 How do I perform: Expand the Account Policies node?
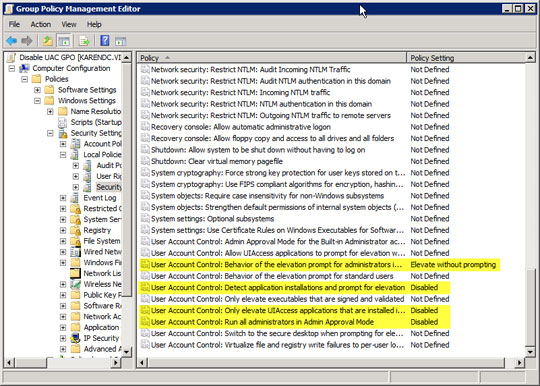63,144
